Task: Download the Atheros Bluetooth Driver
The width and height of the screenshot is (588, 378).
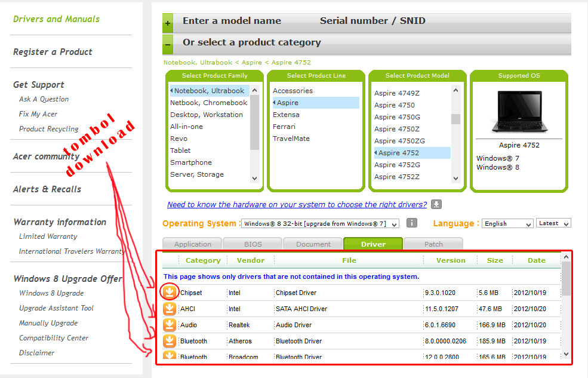Action: tap(170, 340)
